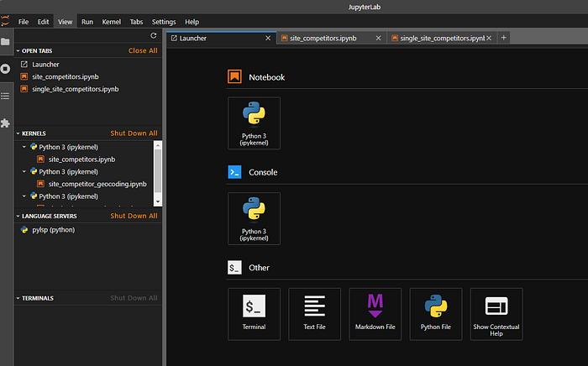Open the Extension Manager puzzle icon
This screenshot has width=588, height=366.
coord(5,123)
